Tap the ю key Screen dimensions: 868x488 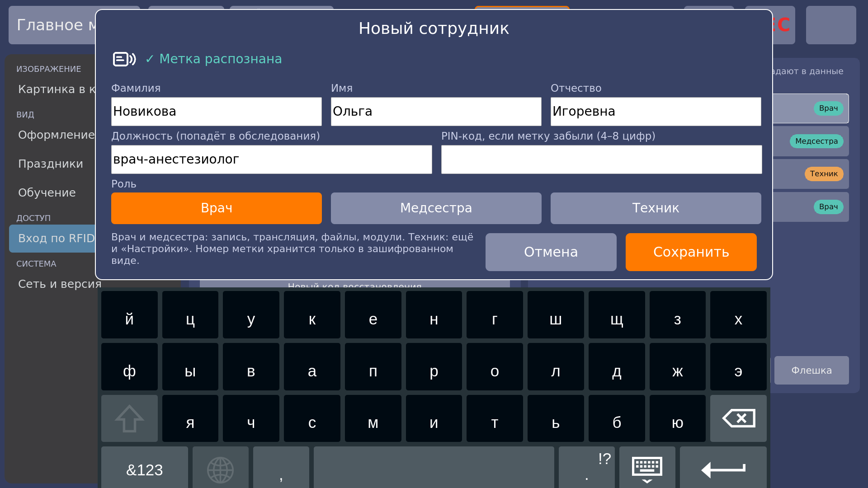click(677, 418)
